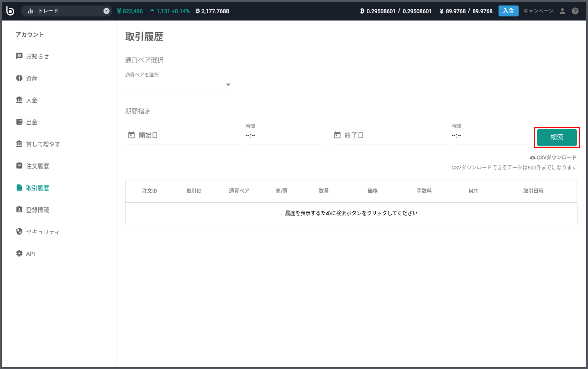This screenshot has width=588, height=369.
Task: Click the price change 1,151 +0.14%
Action: [170, 11]
